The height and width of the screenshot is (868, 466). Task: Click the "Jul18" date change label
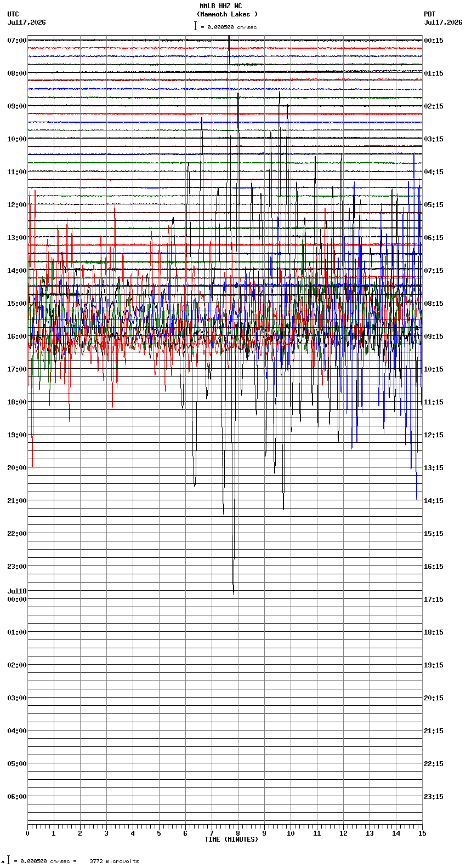pos(17,591)
